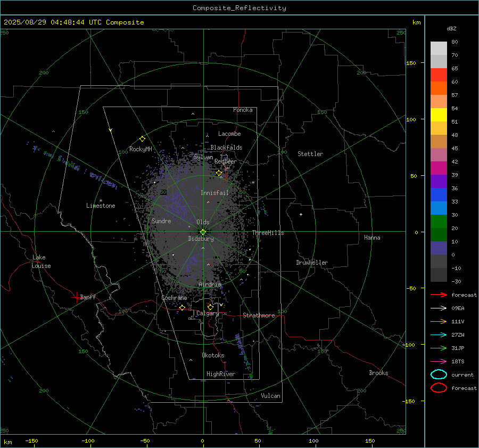Click the dBZ legend heading
Image resolution: width=479 pixels, height=448 pixels.
coord(451,29)
